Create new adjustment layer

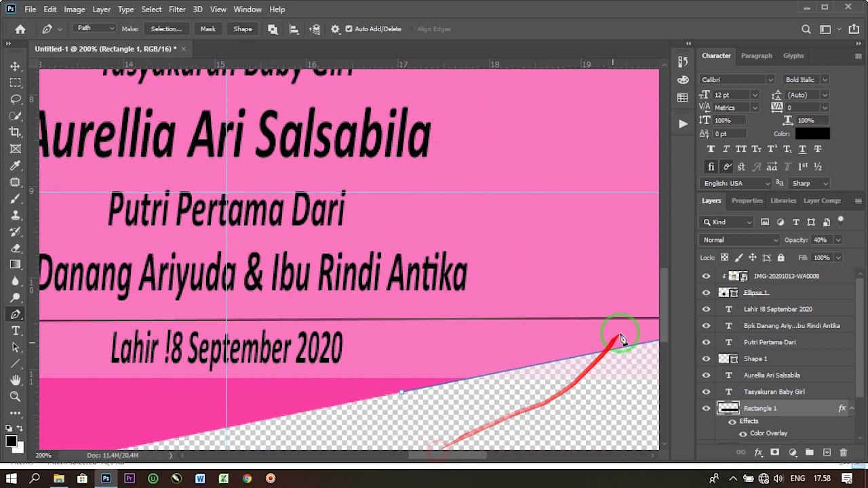(792, 452)
